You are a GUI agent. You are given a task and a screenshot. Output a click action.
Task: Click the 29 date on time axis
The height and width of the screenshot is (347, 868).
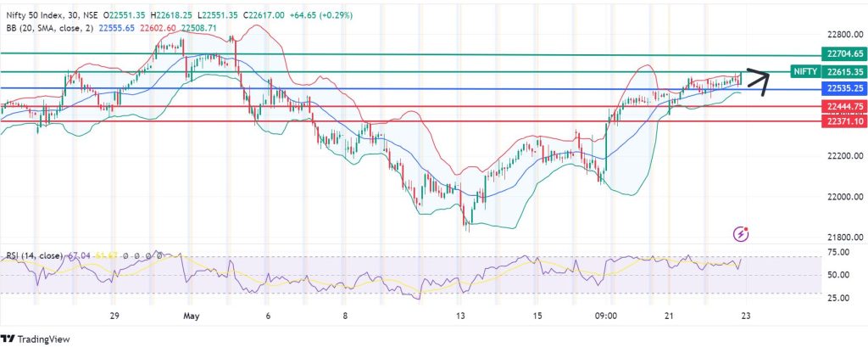114,316
